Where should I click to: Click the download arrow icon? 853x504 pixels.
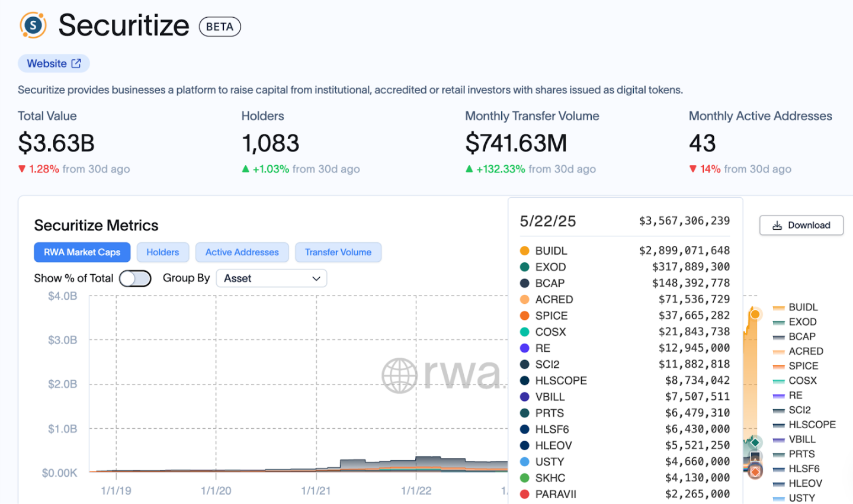[x=777, y=226]
